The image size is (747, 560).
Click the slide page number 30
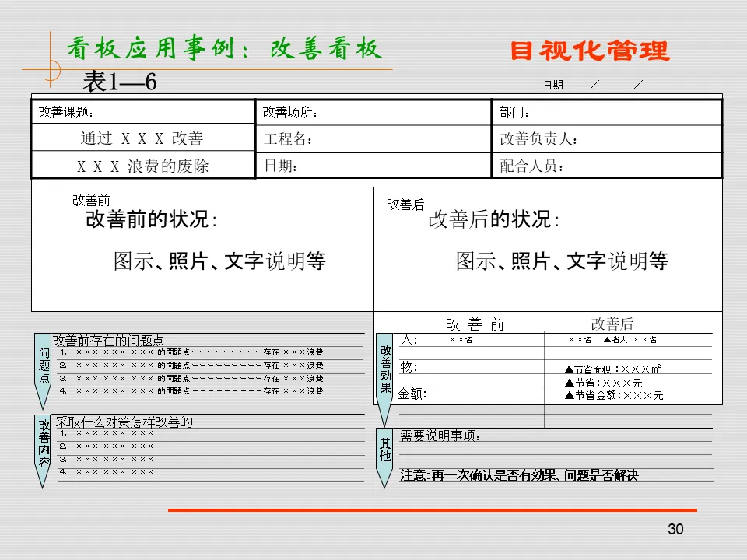[x=675, y=529]
